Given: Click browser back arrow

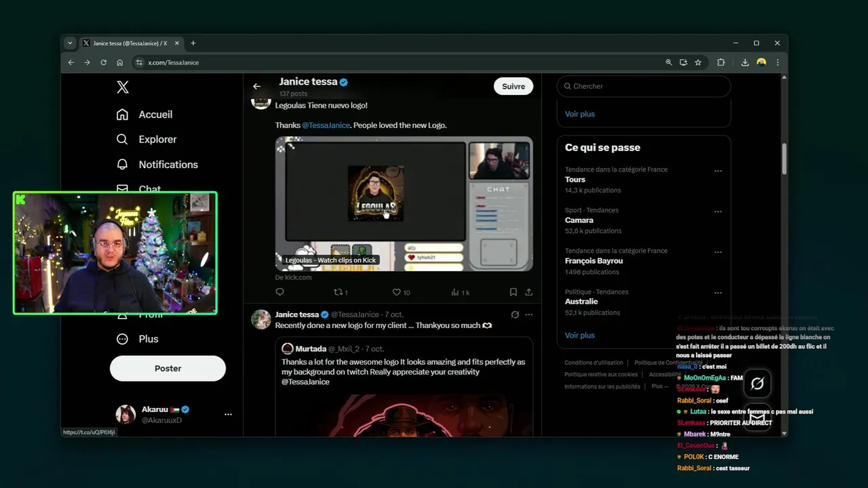Looking at the screenshot, I should 71,62.
